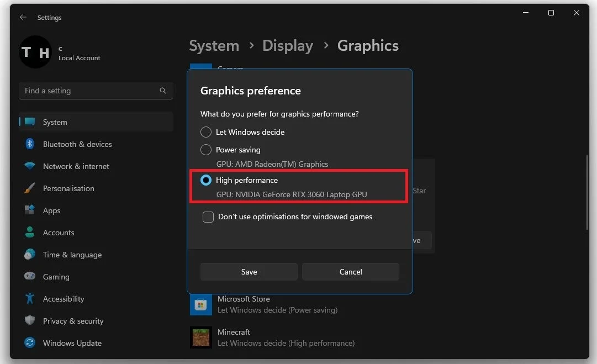Image resolution: width=597 pixels, height=364 pixels.
Task: Click GPU: AMD Radeon(TM) Graphics text
Action: click(x=272, y=164)
